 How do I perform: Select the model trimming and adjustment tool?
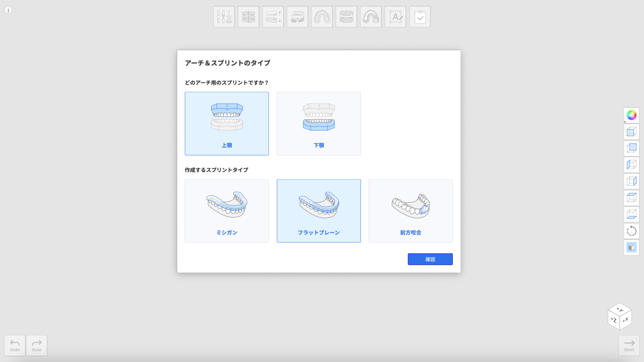pyautogui.click(x=224, y=16)
